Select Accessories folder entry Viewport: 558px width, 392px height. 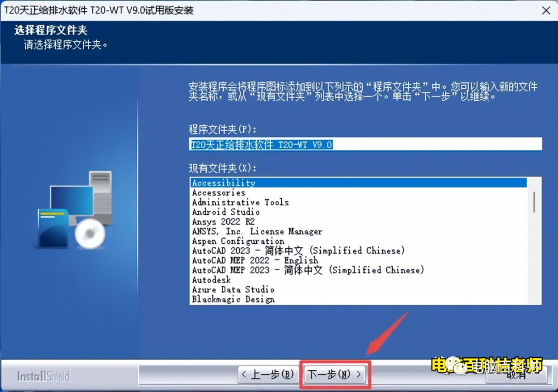coord(359,193)
